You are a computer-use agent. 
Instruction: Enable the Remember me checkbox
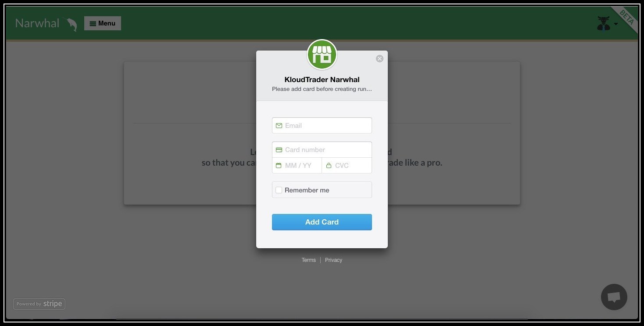point(279,190)
